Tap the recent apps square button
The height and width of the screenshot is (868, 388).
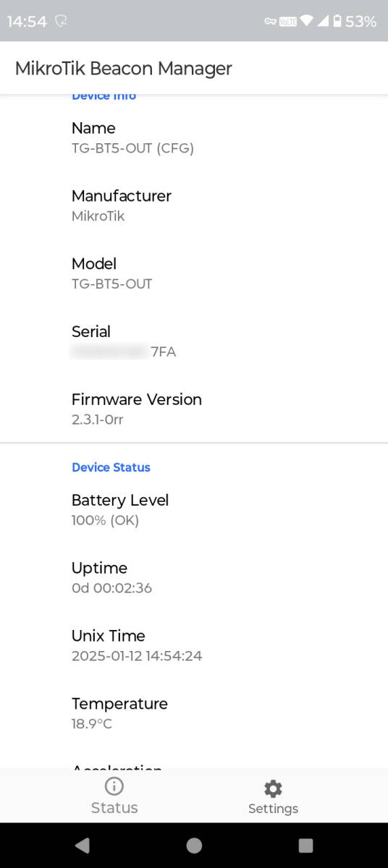click(x=305, y=846)
